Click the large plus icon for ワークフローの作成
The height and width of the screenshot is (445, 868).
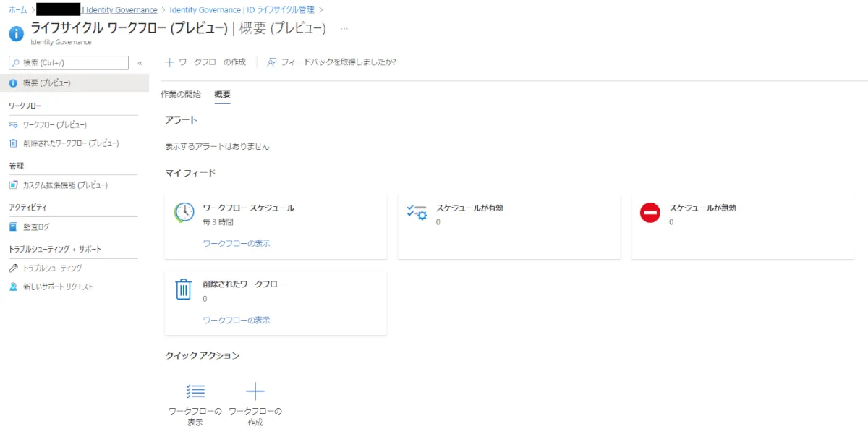255,391
